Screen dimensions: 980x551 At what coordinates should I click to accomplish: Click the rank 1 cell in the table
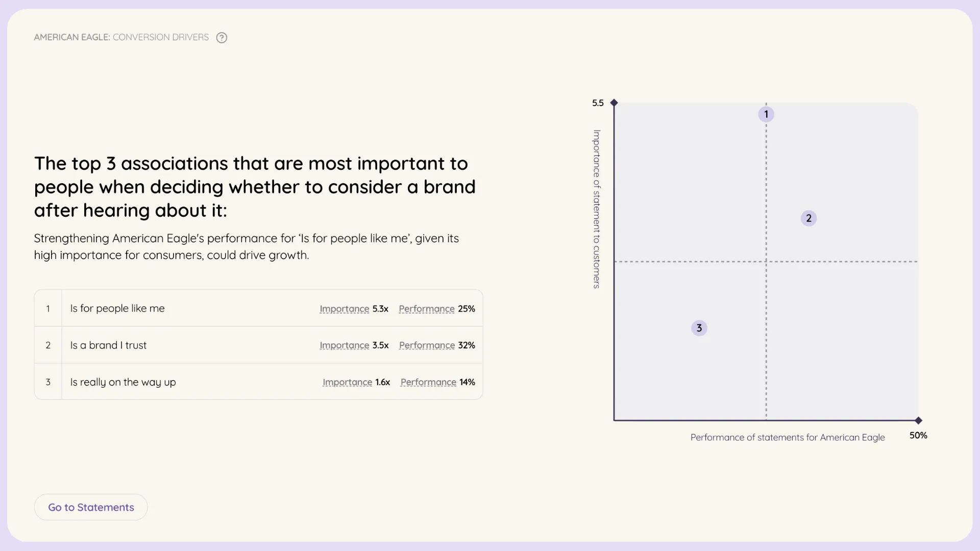[x=48, y=309]
